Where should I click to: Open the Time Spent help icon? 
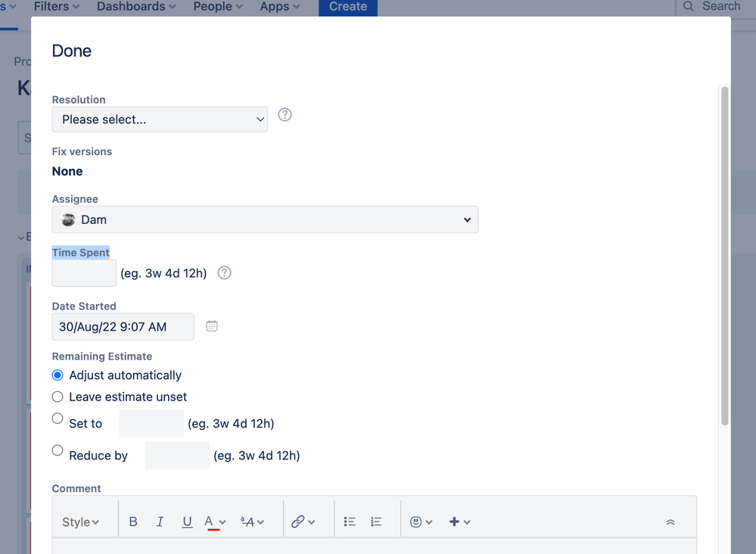point(224,273)
